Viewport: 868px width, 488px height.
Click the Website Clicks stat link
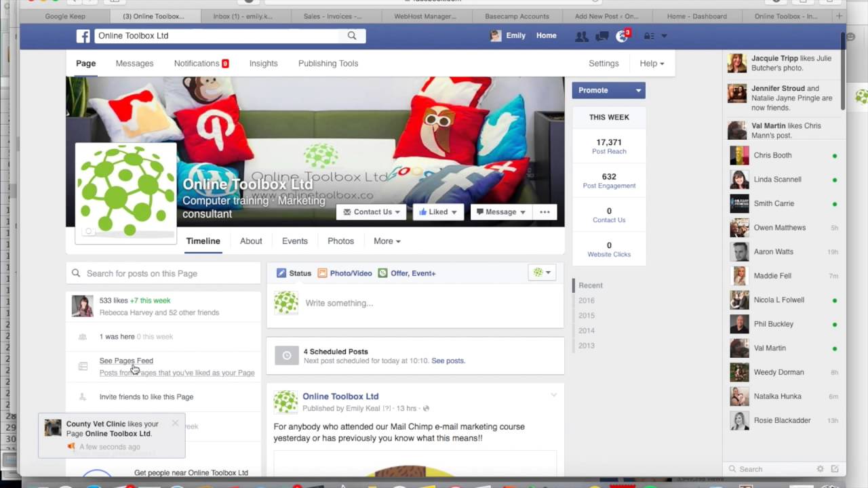point(609,249)
